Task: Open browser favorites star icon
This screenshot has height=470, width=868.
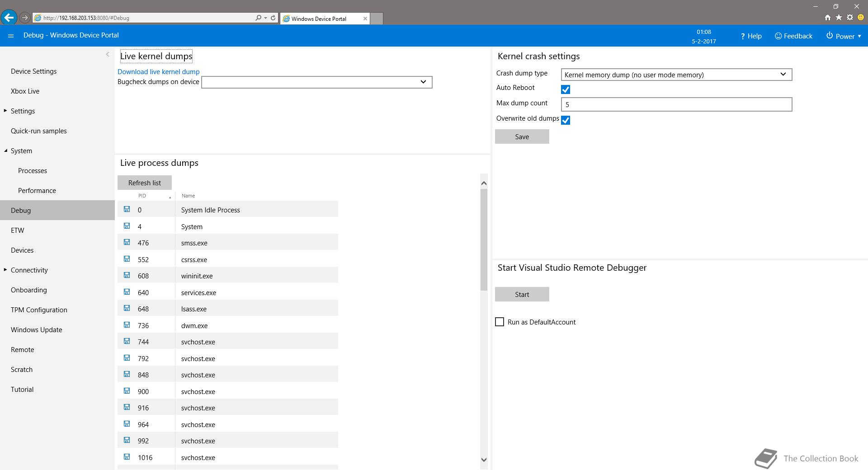Action: 839,18
